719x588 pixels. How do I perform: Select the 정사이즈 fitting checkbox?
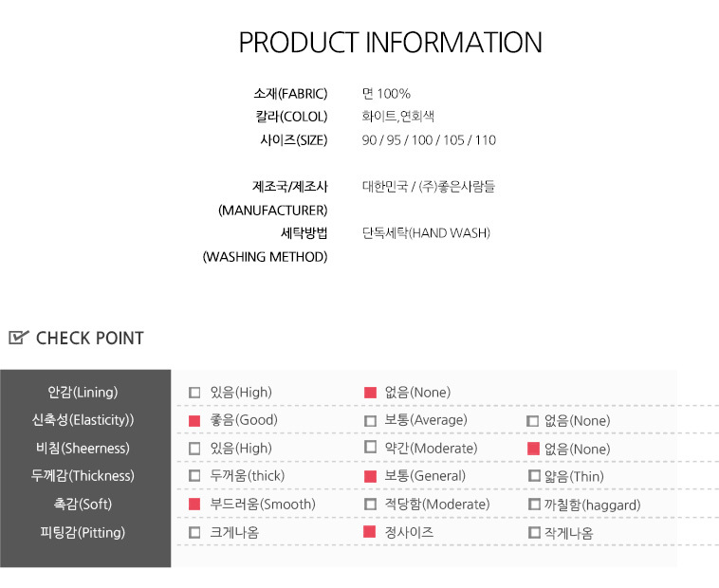coord(371,533)
